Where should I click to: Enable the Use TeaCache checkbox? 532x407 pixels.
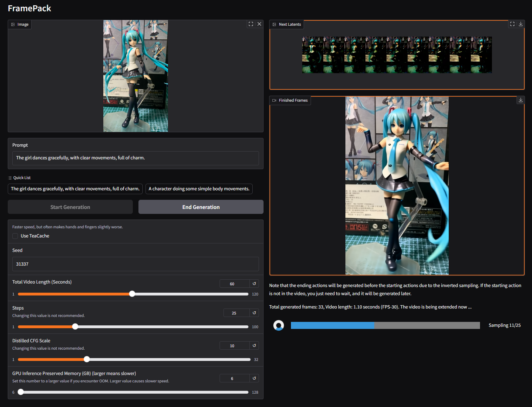(x=15, y=236)
